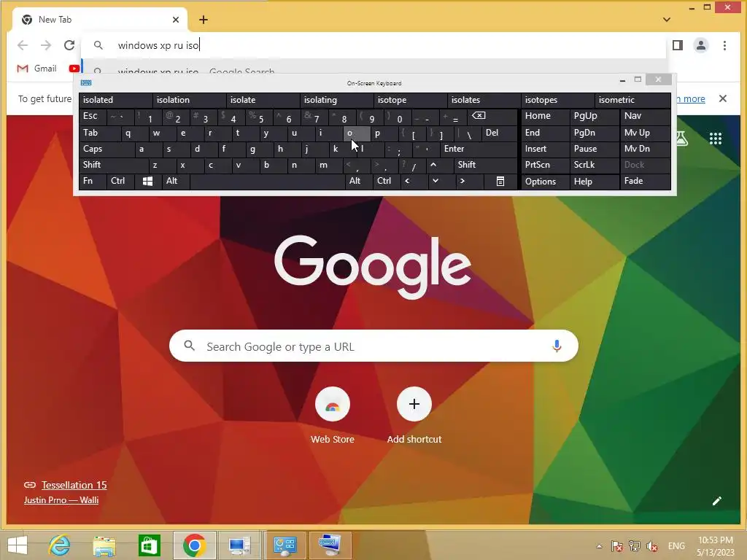747x560 pixels.
Task: Open Gmail bookmark
Action: pyautogui.click(x=36, y=69)
